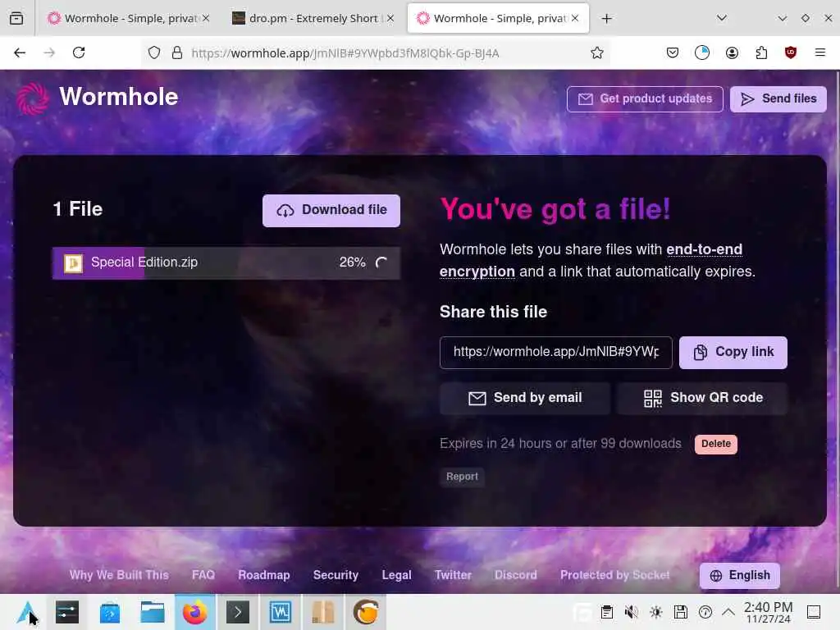Click the site security padlock icon
Screen dimensions: 840x630
tap(177, 52)
